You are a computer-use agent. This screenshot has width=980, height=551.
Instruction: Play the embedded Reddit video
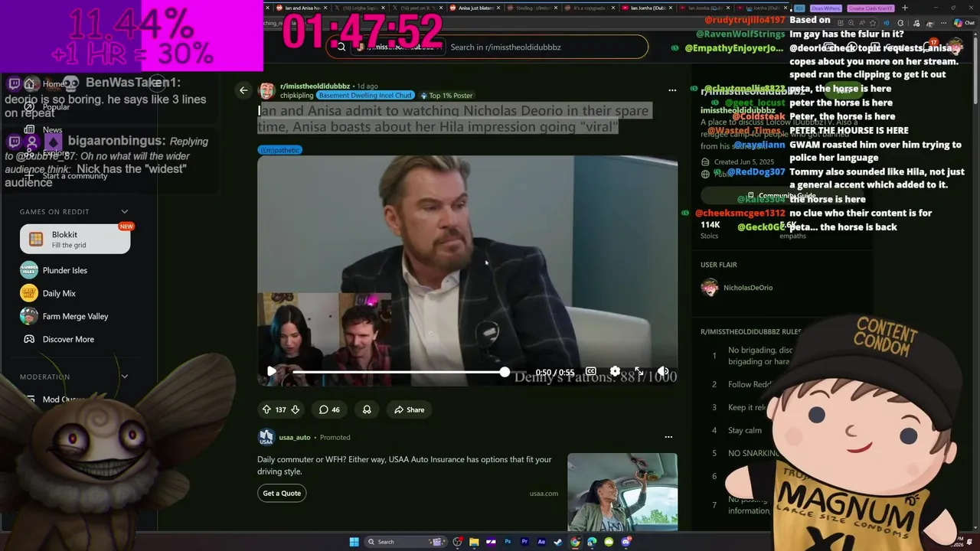(271, 371)
